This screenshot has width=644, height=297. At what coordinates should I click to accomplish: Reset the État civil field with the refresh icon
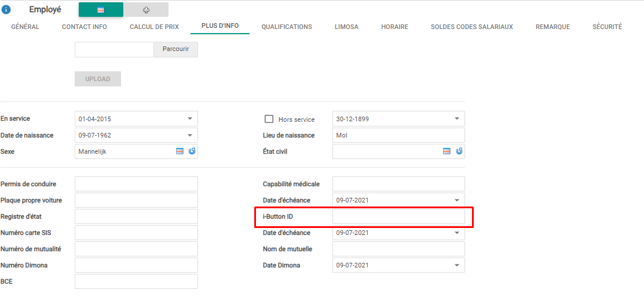459,151
